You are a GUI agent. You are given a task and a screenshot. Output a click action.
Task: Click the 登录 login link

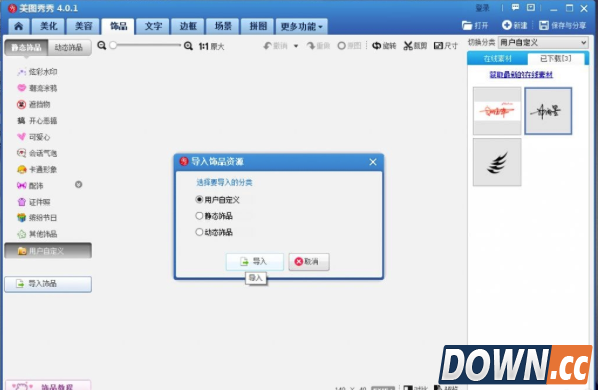(x=482, y=8)
